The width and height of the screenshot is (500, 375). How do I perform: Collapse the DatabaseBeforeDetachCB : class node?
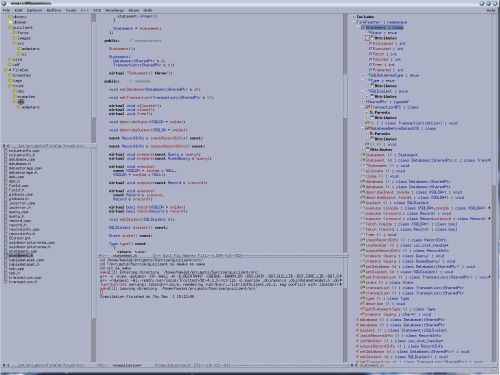pos(363,128)
